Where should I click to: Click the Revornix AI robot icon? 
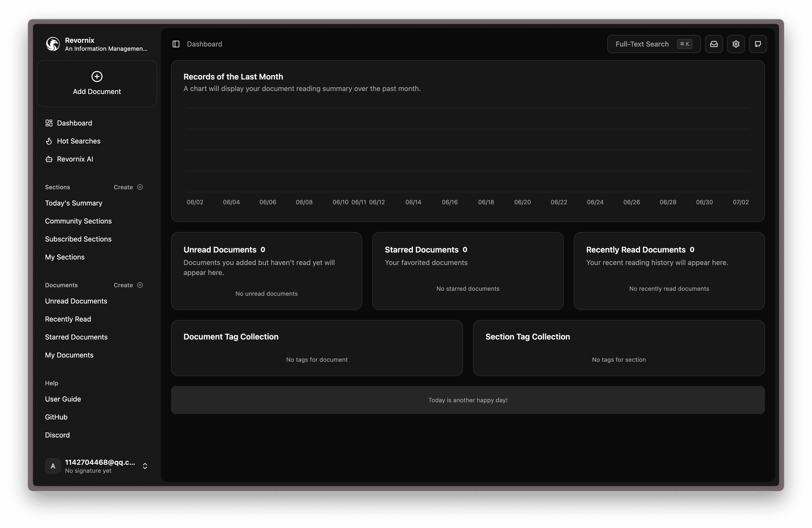[x=49, y=159]
